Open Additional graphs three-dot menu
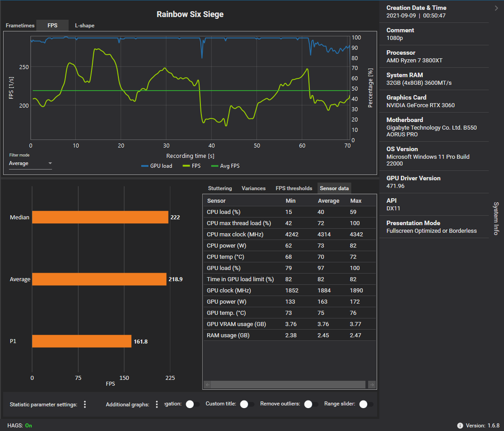The height and width of the screenshot is (431, 504). pyautogui.click(x=157, y=405)
